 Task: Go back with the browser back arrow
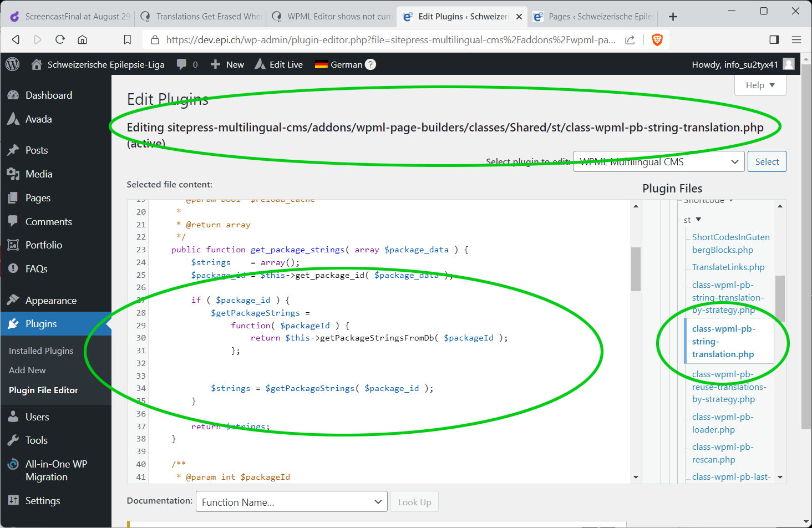click(x=16, y=39)
